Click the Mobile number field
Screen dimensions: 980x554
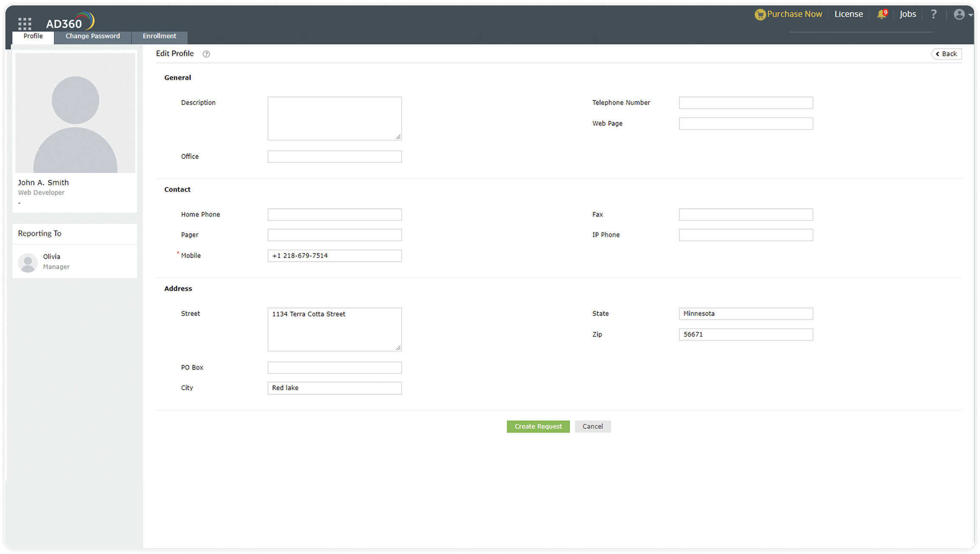coord(334,256)
